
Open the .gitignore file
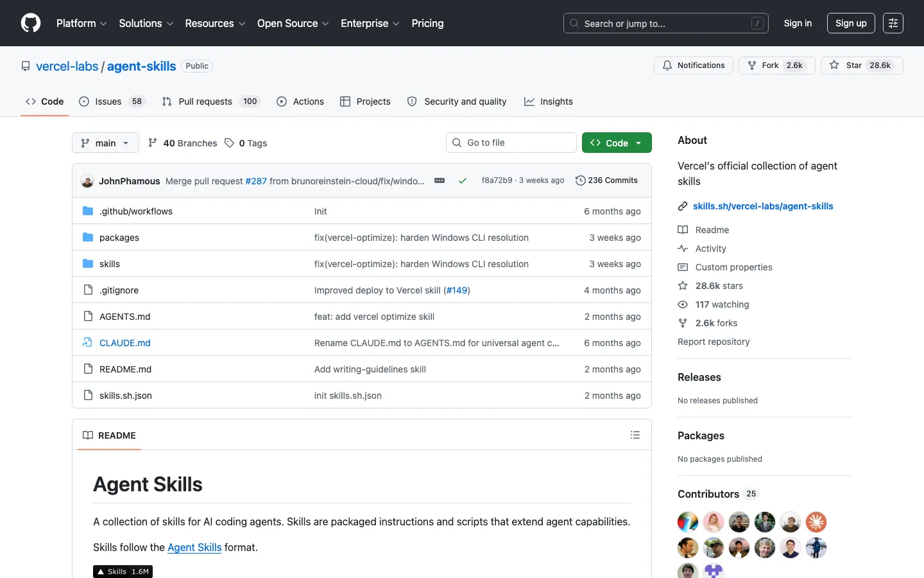tap(119, 290)
